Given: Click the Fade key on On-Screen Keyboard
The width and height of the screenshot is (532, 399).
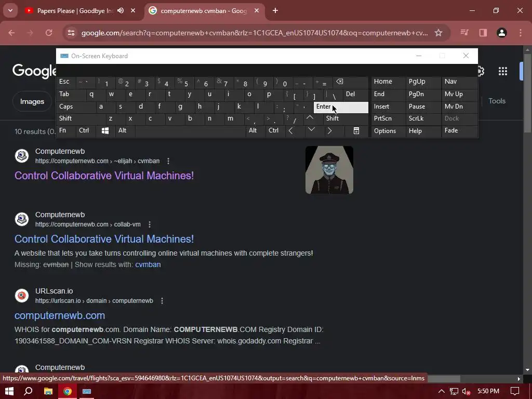Looking at the screenshot, I should pos(459,130).
